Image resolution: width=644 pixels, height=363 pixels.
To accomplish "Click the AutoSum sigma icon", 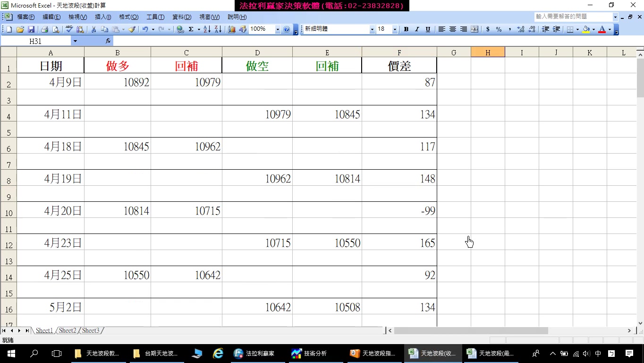I will tap(191, 29).
